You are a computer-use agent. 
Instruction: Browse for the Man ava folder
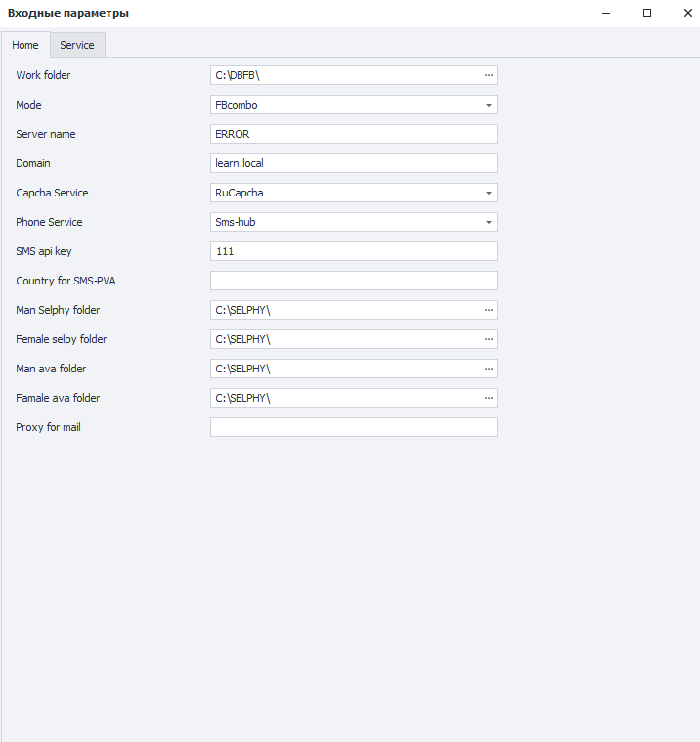coord(488,369)
